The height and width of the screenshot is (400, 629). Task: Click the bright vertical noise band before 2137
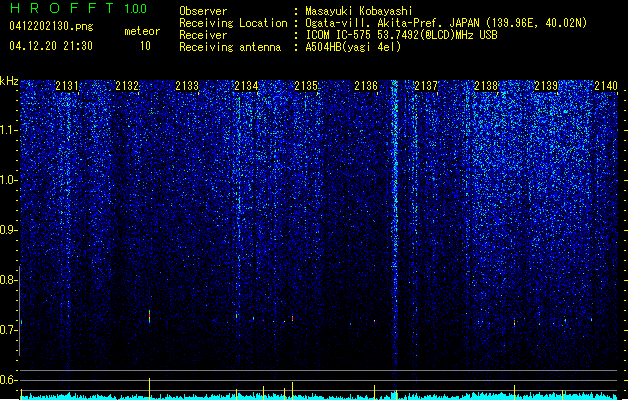pyautogui.click(x=395, y=225)
